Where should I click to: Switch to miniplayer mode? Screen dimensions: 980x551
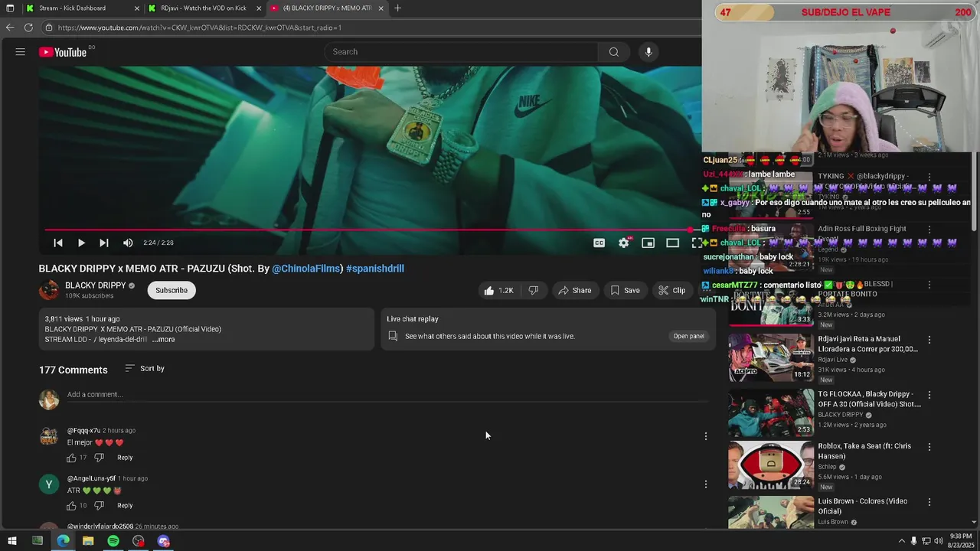point(648,243)
